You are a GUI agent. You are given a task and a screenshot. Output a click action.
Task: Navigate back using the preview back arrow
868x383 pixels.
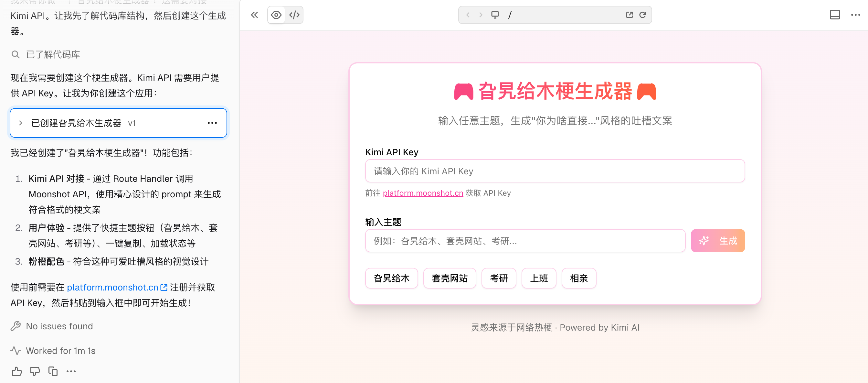coord(468,15)
